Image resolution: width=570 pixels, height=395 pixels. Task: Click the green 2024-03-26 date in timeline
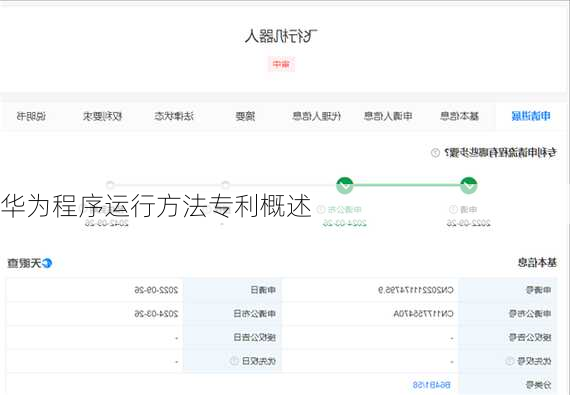pos(344,223)
